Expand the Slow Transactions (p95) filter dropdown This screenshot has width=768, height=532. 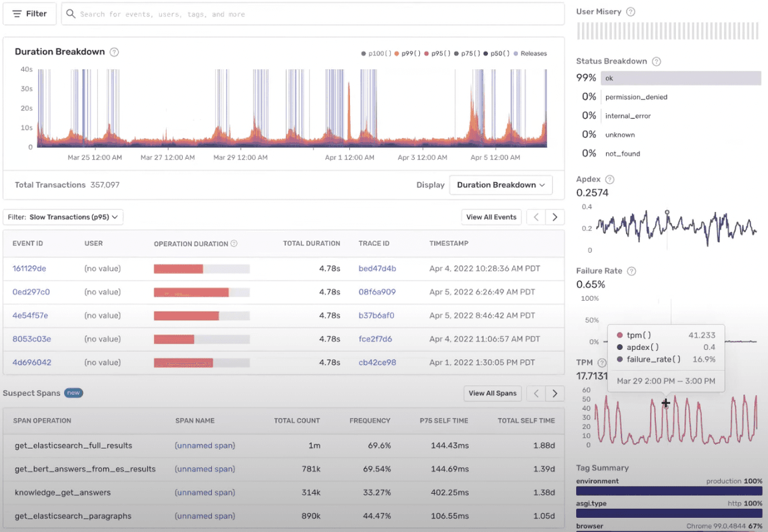[63, 217]
